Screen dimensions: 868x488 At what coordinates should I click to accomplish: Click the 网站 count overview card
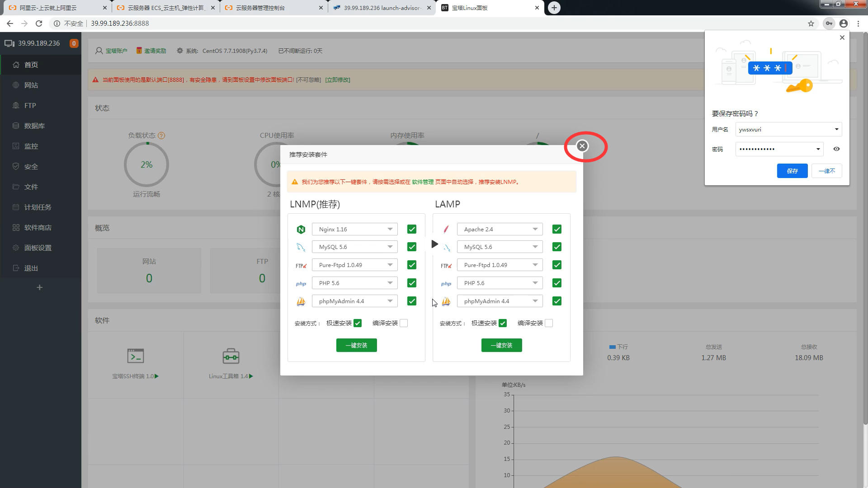pos(149,271)
